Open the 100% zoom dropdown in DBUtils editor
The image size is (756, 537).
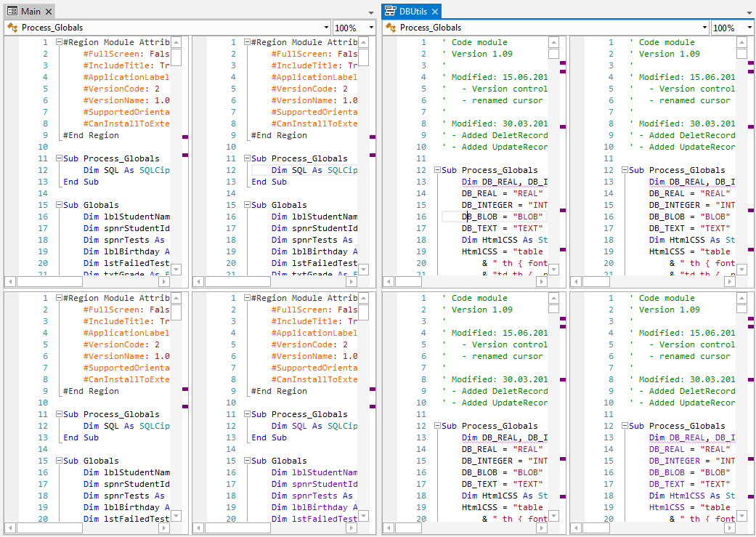(749, 28)
